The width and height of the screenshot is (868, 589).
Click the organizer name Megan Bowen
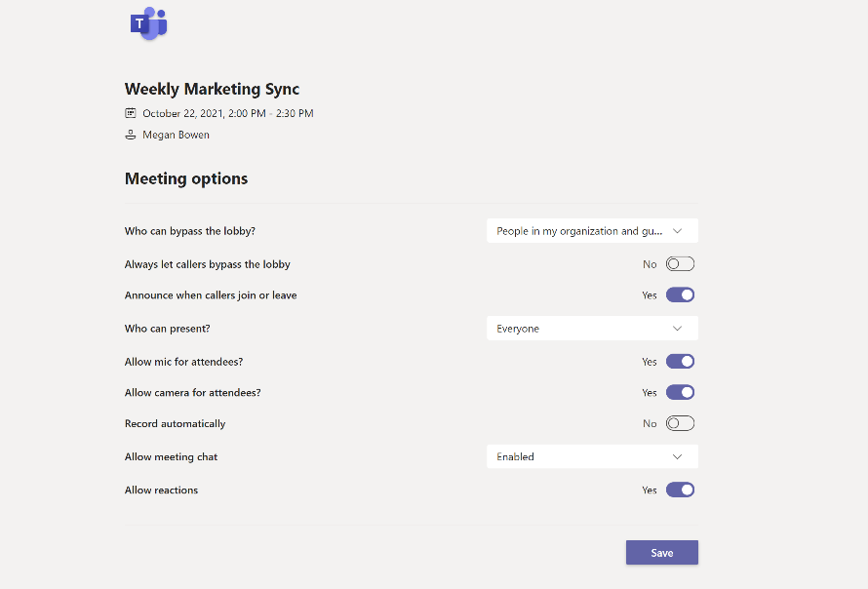coord(176,135)
